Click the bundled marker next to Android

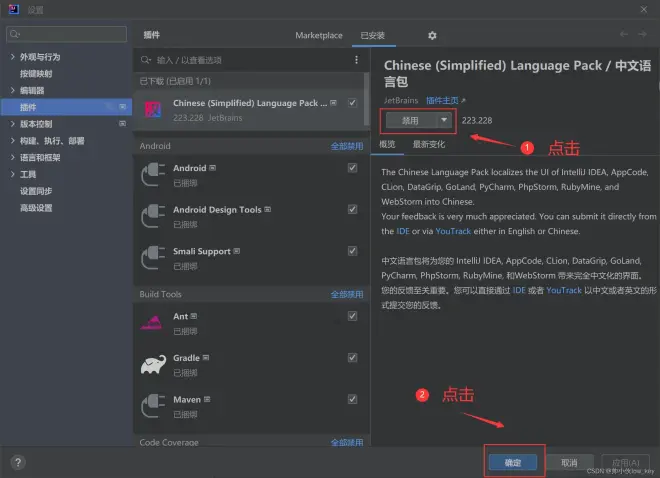[x=213, y=168]
